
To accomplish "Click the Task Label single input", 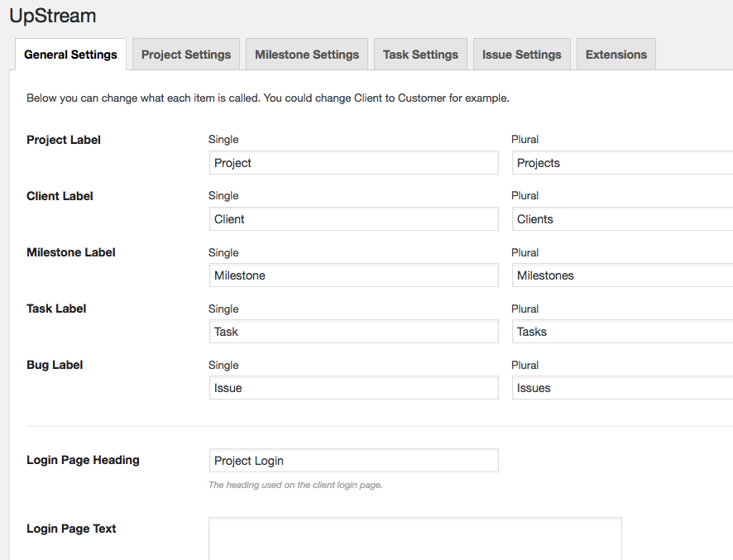I will [x=353, y=332].
